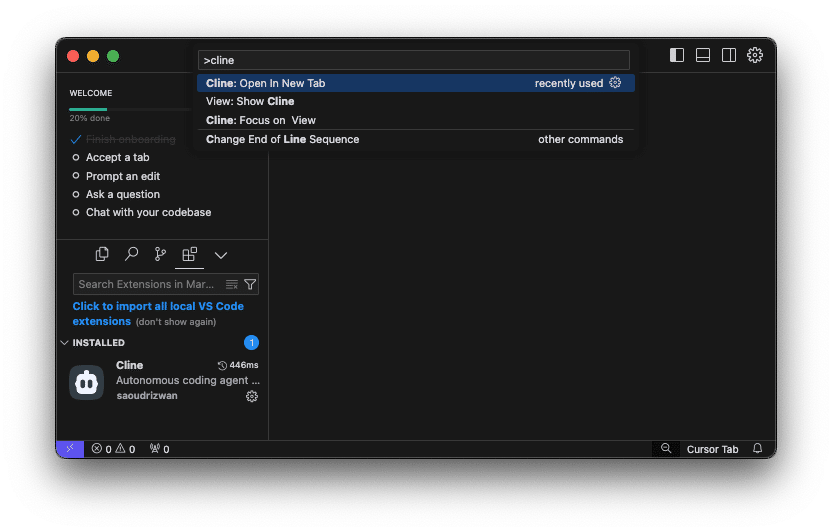Open remote window indicator in status bar
832x532 pixels.
[x=70, y=449]
